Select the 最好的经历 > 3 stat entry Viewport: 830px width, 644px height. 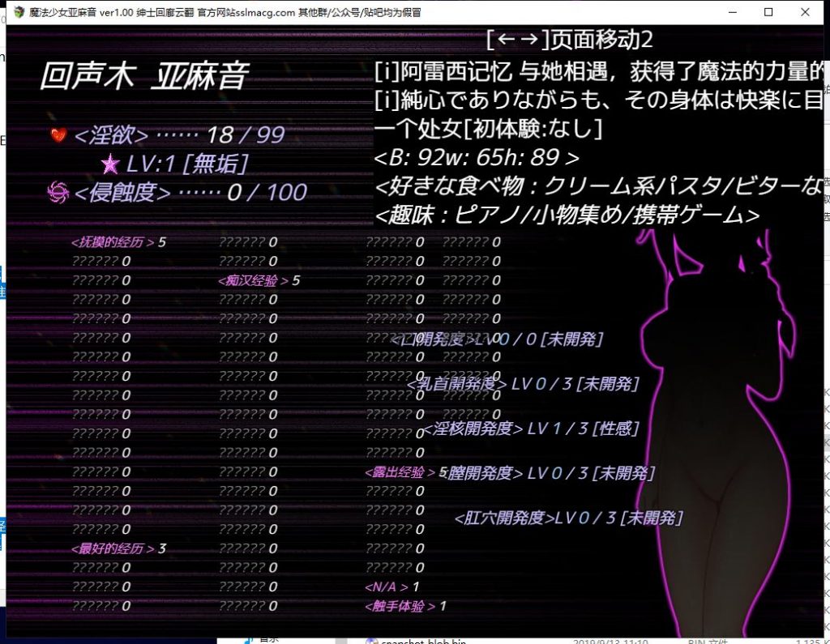point(118,549)
